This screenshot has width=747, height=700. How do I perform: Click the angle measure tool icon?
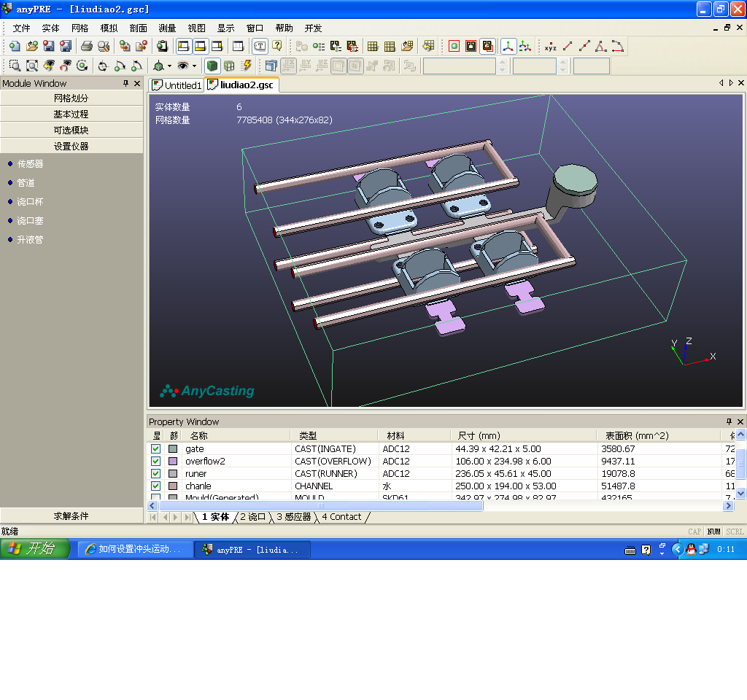(601, 46)
